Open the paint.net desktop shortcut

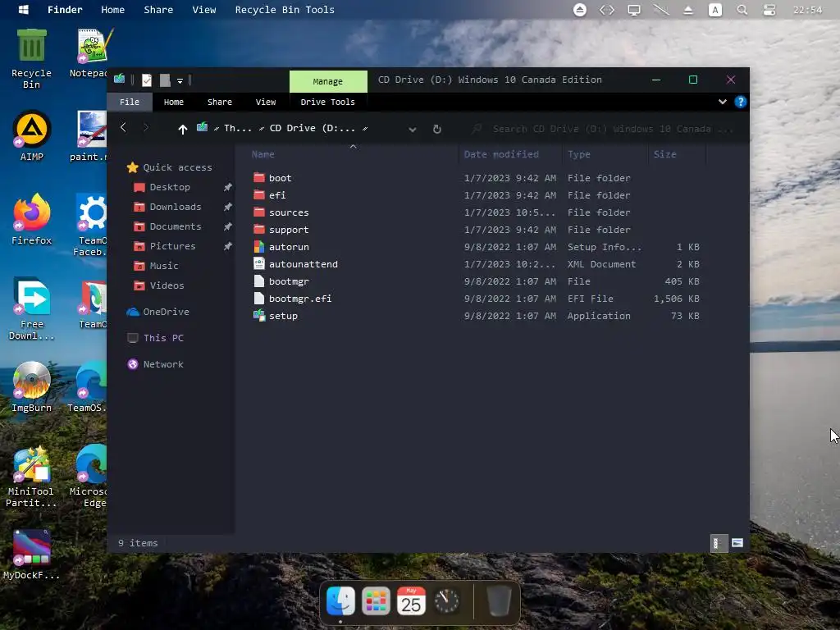[91, 136]
